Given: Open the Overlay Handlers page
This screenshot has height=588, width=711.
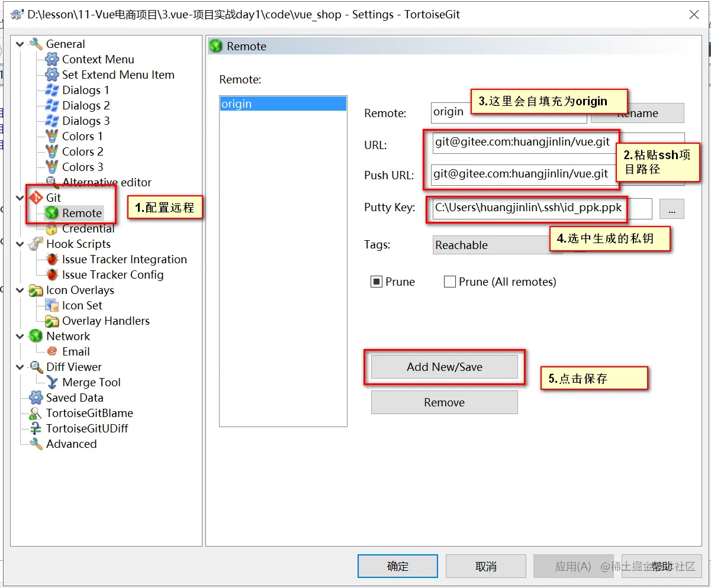Looking at the screenshot, I should pyautogui.click(x=106, y=321).
